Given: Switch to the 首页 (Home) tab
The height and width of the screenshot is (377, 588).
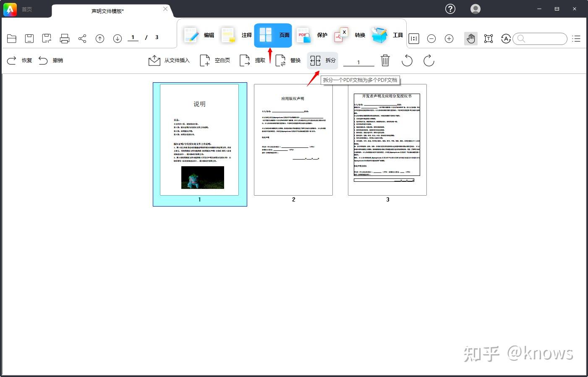Looking at the screenshot, I should [x=27, y=9].
